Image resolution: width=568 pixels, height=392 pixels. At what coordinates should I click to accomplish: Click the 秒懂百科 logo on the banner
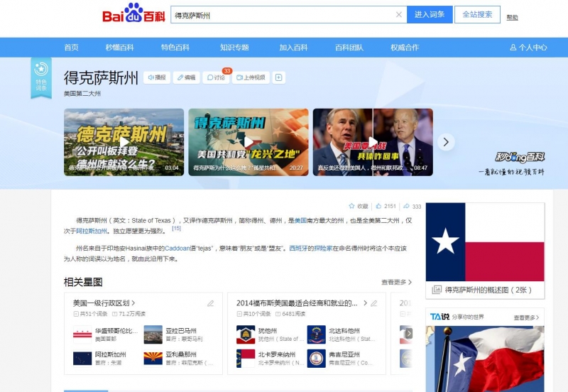[520, 157]
